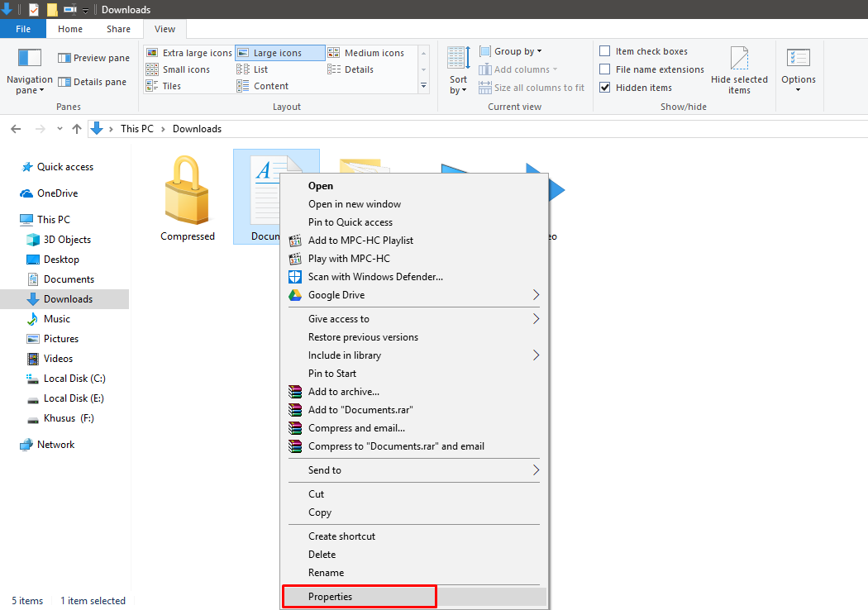Viewport: 868px width, 610px height.
Task: Click This PC in the address bar
Action: point(136,128)
